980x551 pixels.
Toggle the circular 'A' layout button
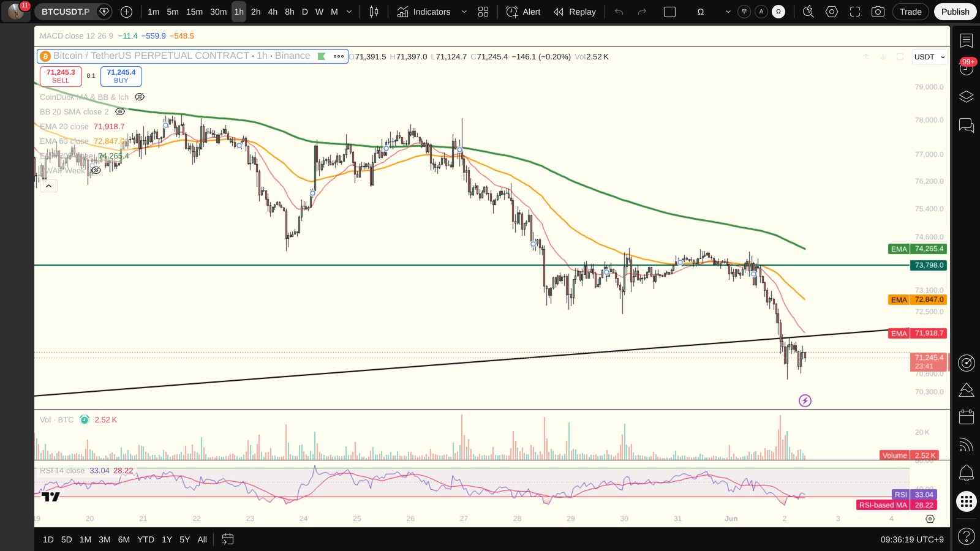[x=761, y=12]
